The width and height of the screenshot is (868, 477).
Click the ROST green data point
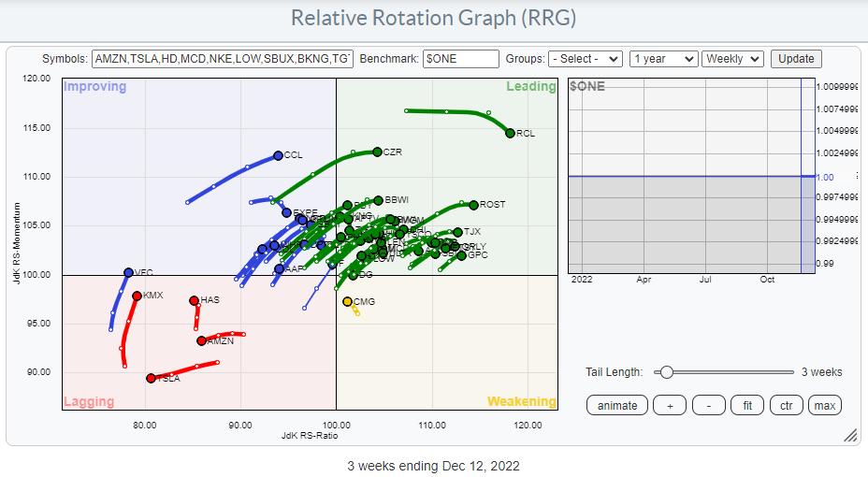coord(473,205)
